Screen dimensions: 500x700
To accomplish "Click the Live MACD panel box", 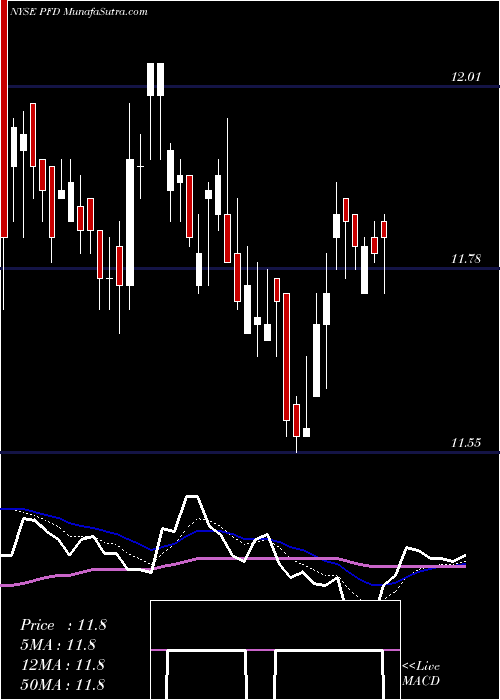I will coord(275,650).
